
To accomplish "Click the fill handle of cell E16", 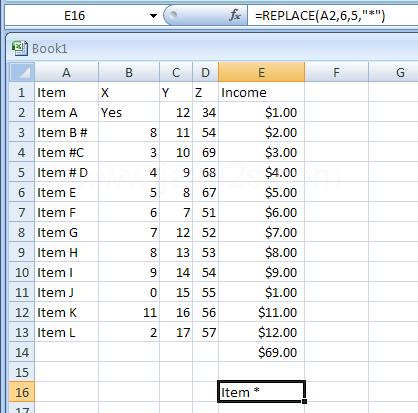I will click(304, 401).
